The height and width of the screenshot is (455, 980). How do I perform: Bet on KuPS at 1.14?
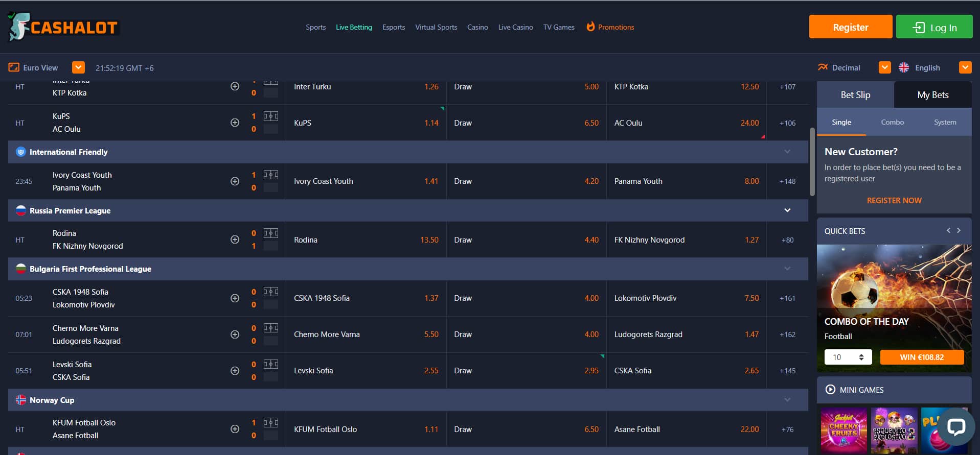366,123
